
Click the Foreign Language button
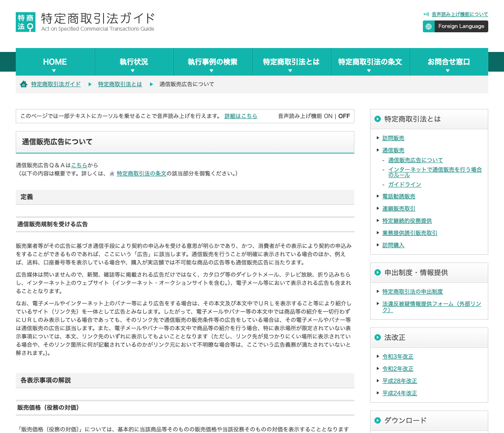pos(456,26)
